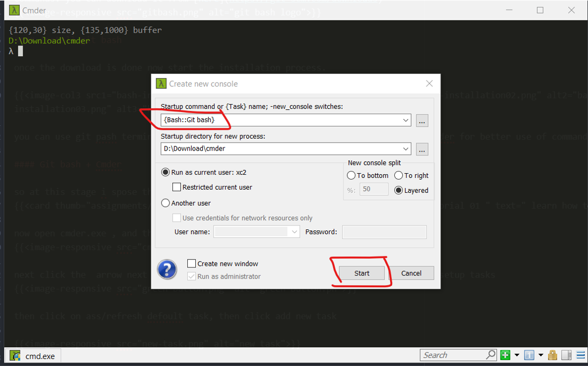Select Run as current user radio
Image resolution: width=588 pixels, height=366 pixels.
204,173
